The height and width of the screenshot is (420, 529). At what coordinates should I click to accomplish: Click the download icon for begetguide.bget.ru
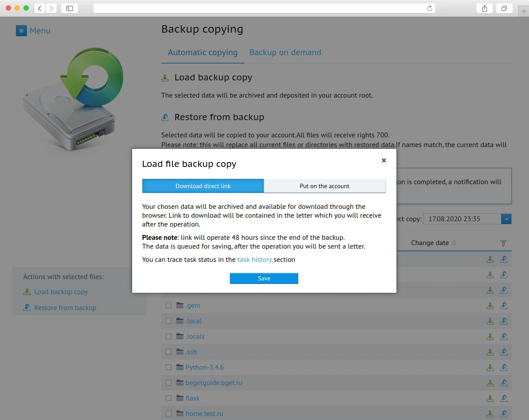(490, 382)
